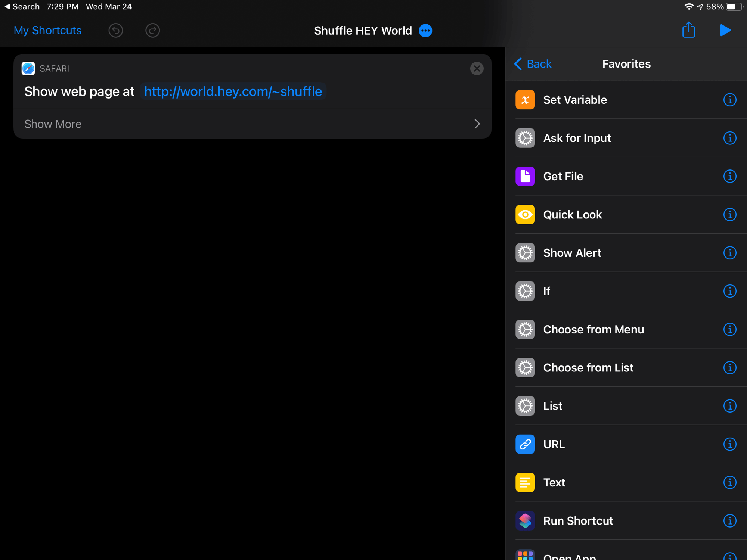Screen dimensions: 747x560
Task: Show info for Choose from List
Action: 729,368
